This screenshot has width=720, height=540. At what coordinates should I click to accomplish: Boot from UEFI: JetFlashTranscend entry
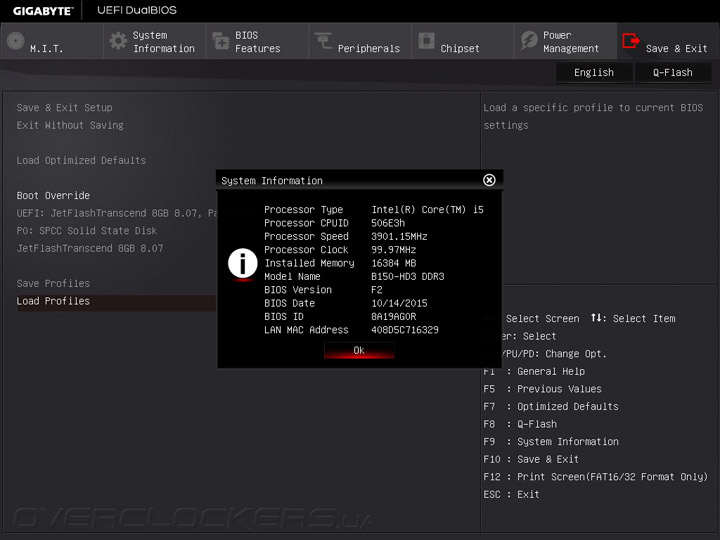116,213
